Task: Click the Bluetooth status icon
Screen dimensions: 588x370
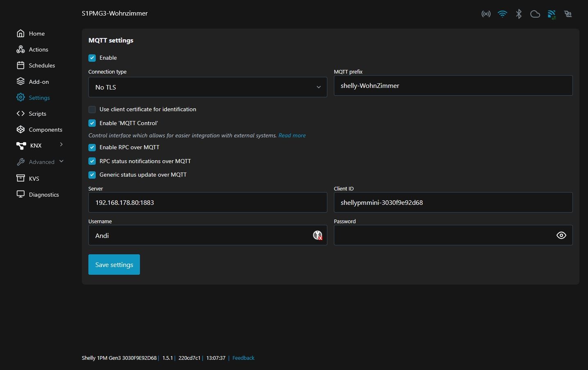Action: (x=519, y=14)
